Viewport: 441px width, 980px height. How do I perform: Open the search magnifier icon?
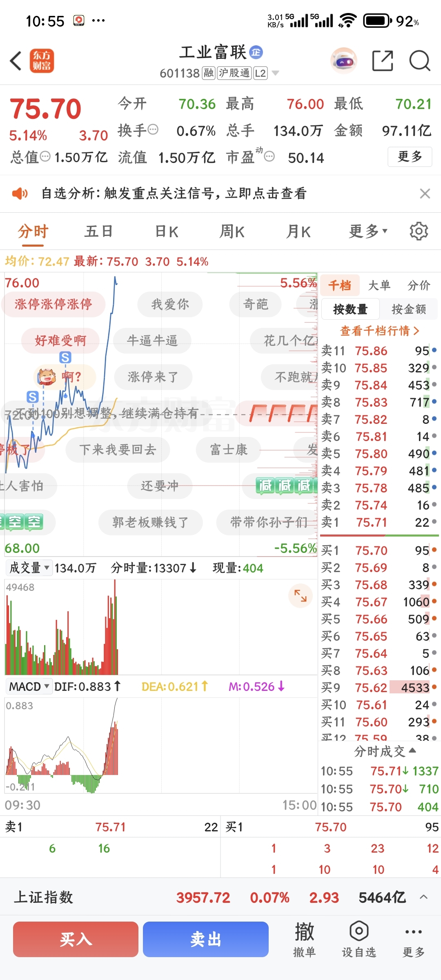[x=420, y=61]
